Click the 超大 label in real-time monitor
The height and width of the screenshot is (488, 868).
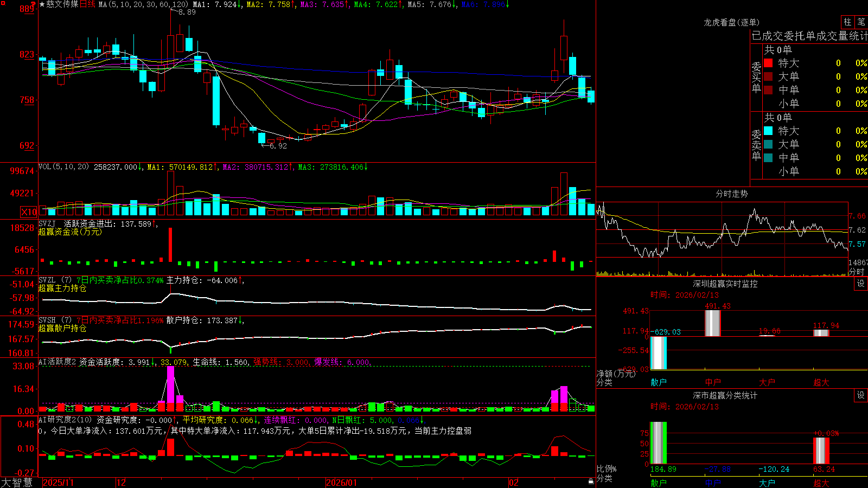point(821,382)
